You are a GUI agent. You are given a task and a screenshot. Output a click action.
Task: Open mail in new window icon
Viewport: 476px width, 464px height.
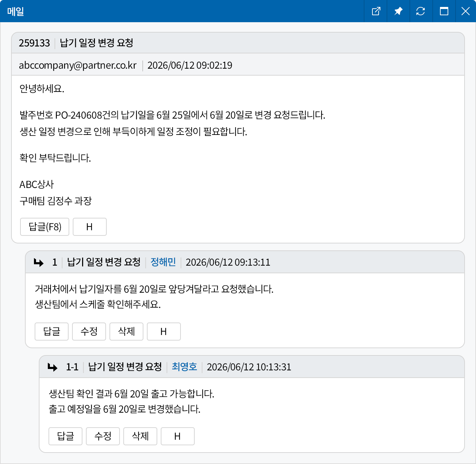point(376,11)
